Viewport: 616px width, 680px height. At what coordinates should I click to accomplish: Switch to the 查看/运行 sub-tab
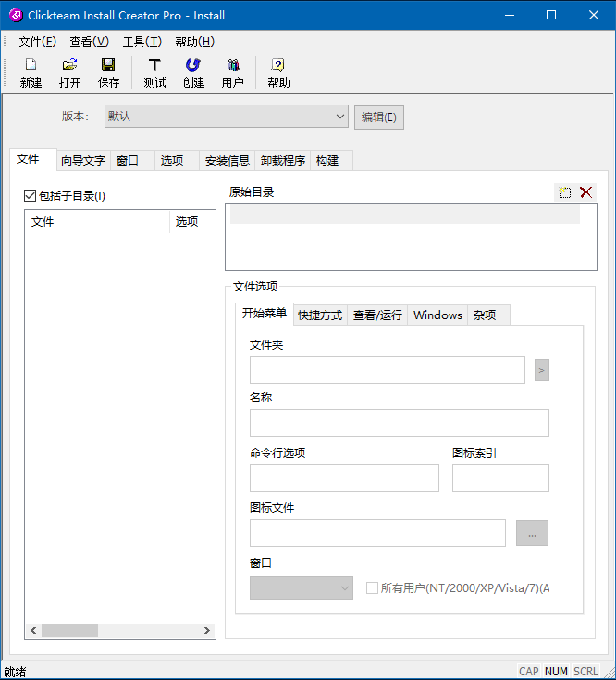click(x=377, y=315)
